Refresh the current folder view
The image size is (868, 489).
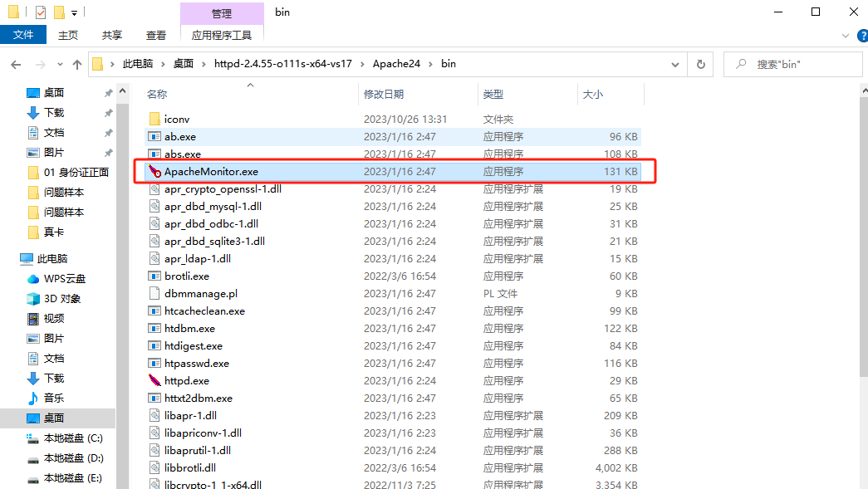(701, 64)
